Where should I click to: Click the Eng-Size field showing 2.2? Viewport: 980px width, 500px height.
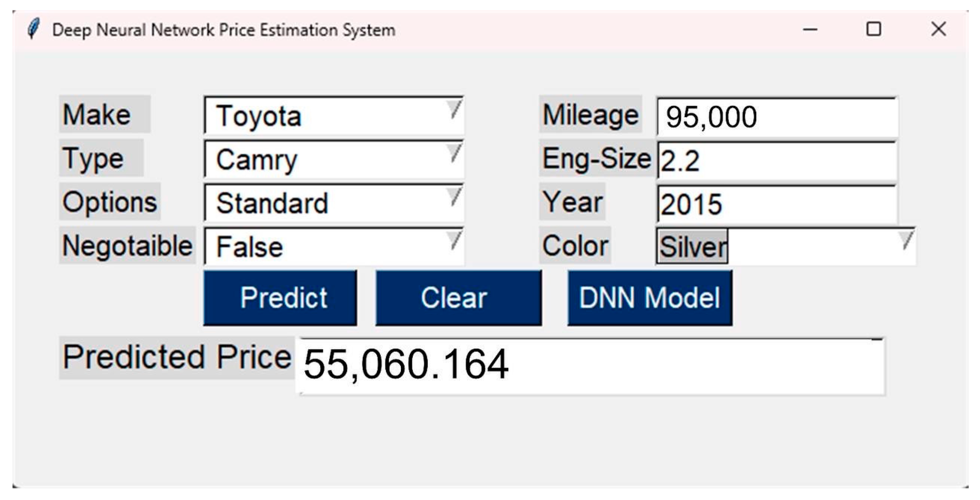[x=777, y=160]
